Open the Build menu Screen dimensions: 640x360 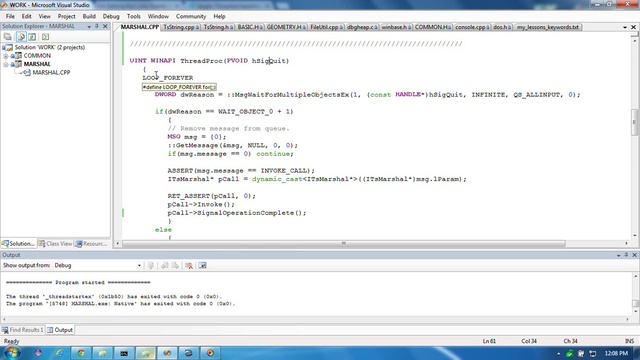pos(89,16)
